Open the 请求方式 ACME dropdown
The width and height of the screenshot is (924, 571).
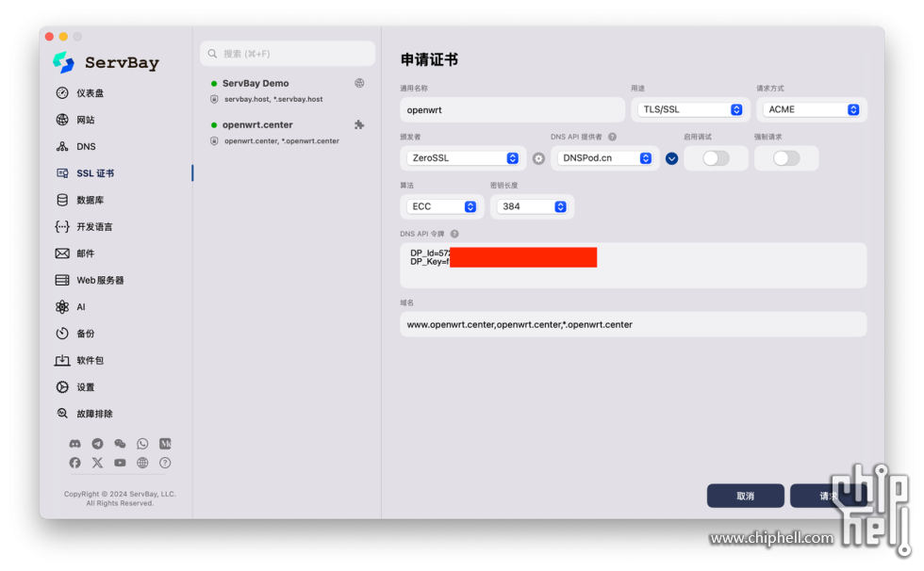tap(812, 109)
